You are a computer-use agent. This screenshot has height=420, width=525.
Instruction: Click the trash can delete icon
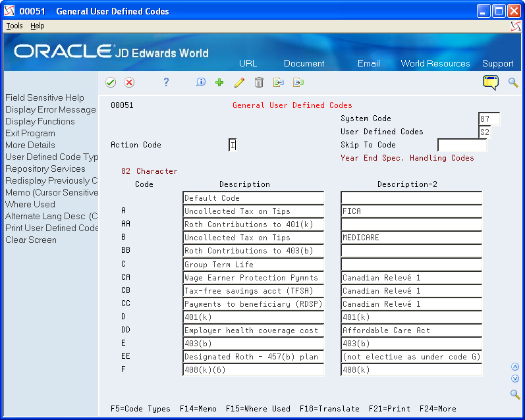point(259,82)
